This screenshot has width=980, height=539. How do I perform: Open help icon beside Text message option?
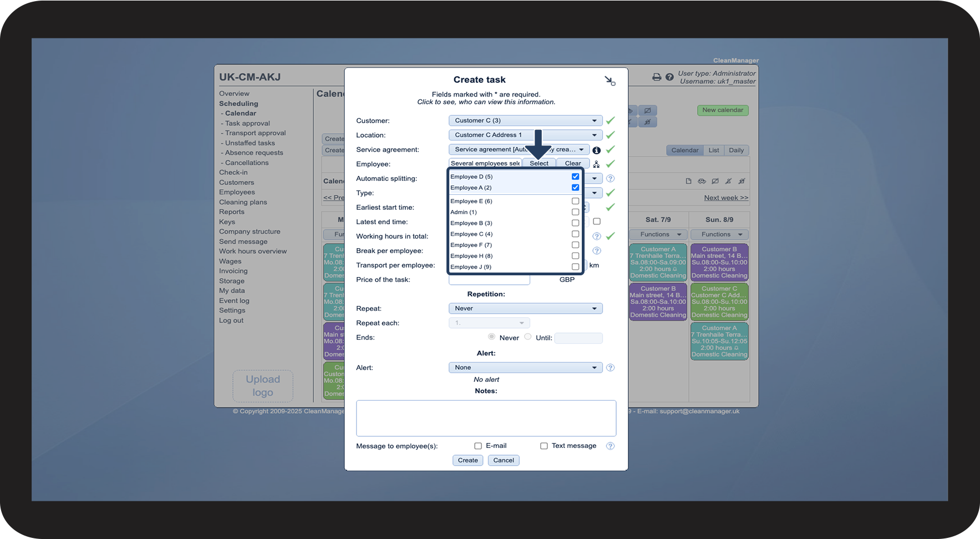[610, 446]
